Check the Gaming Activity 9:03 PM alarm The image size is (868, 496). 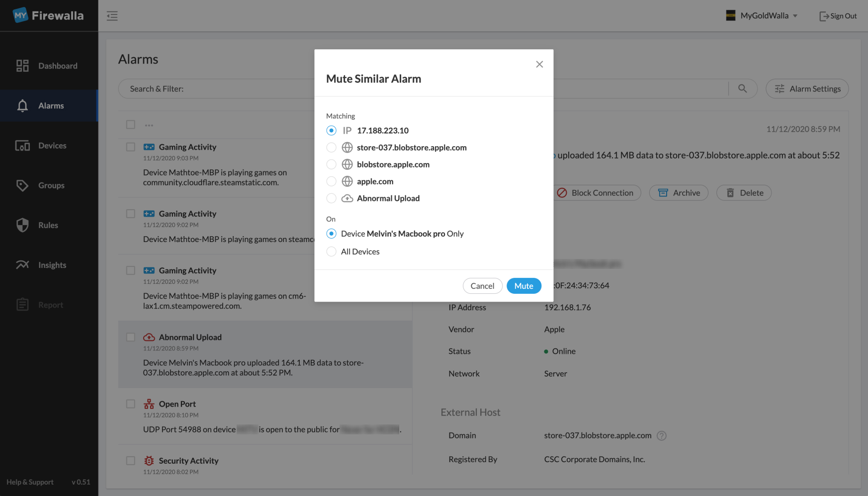130,147
